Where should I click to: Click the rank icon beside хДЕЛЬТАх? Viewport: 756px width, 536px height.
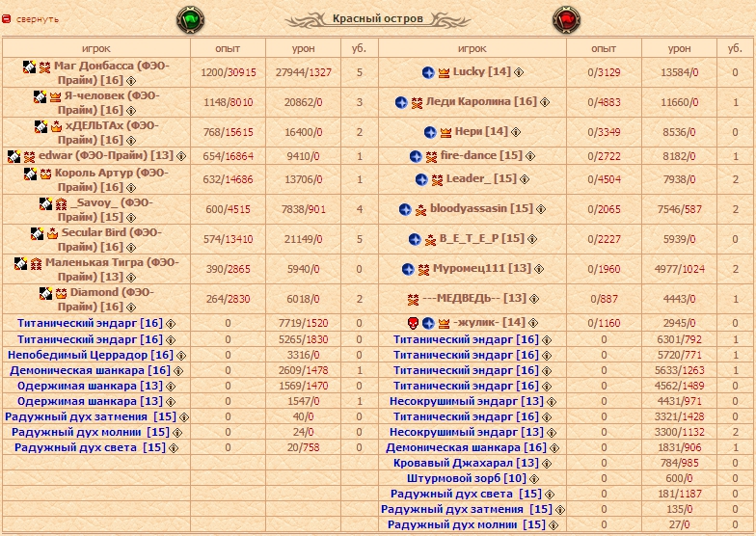(56, 127)
